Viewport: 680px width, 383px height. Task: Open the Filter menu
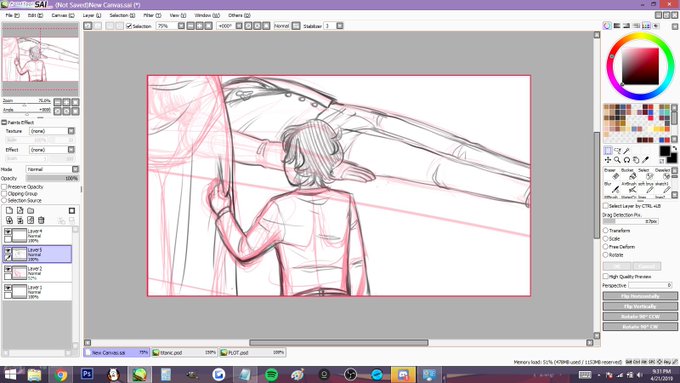click(152, 15)
